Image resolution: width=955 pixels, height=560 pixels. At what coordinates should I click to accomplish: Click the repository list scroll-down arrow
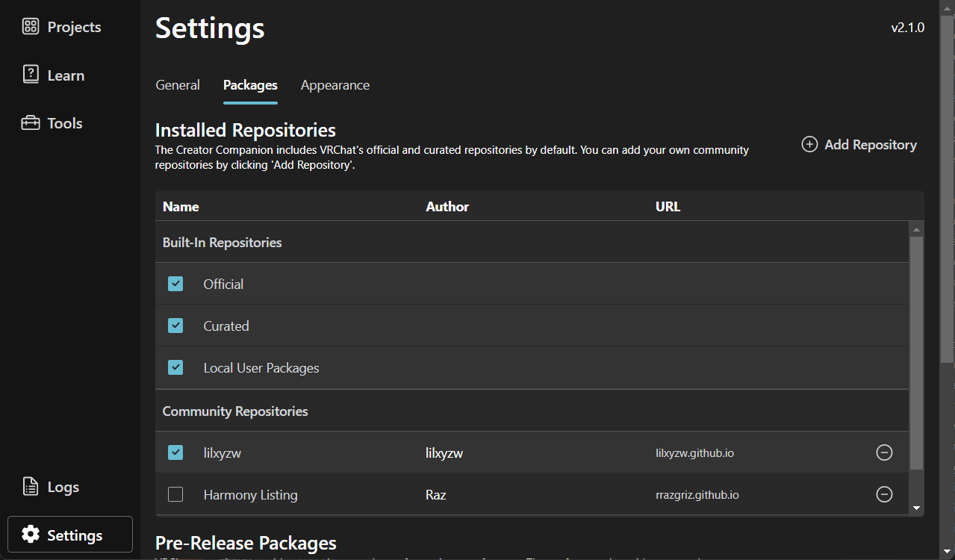[x=916, y=508]
